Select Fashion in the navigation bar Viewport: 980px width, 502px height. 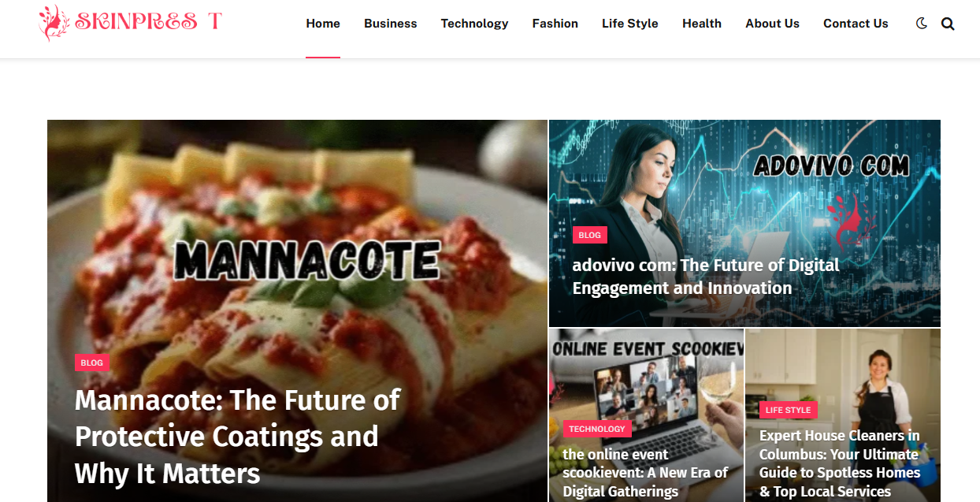coord(555,24)
